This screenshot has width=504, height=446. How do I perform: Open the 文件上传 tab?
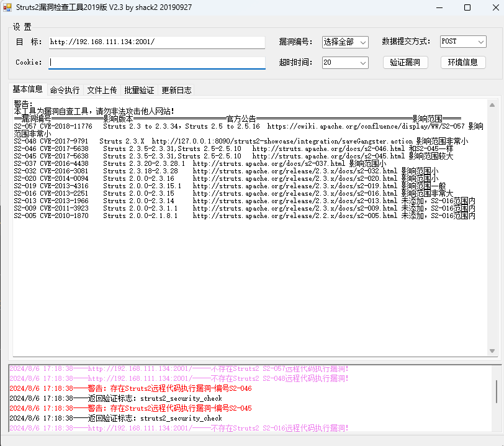tap(102, 90)
